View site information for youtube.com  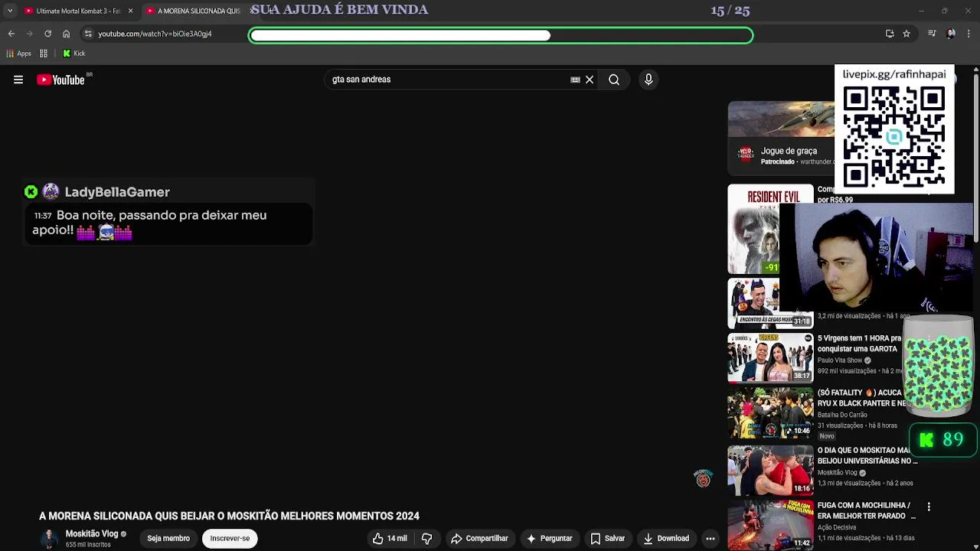click(x=88, y=34)
